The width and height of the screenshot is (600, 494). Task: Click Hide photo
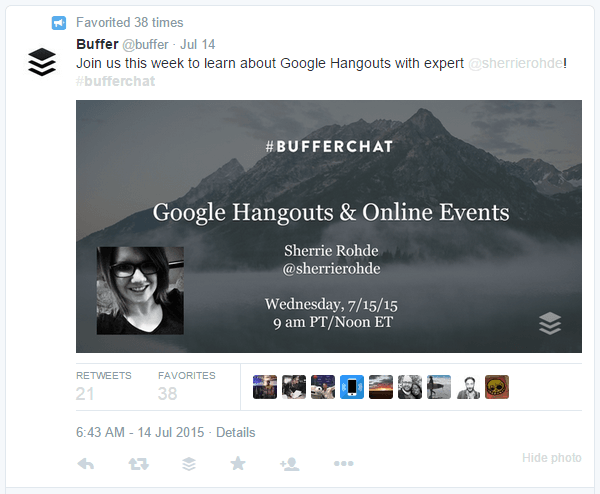(552, 458)
